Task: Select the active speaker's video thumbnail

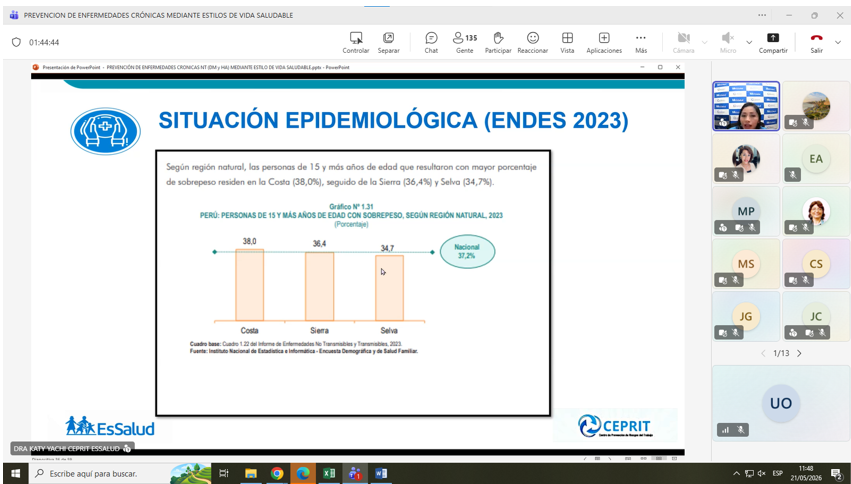Action: pos(746,106)
